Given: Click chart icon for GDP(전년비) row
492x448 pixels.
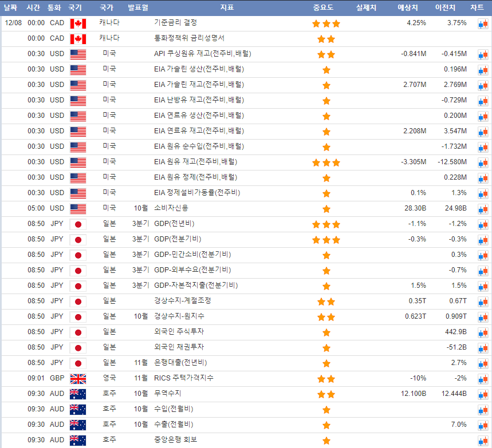Looking at the screenshot, I should (x=482, y=224).
